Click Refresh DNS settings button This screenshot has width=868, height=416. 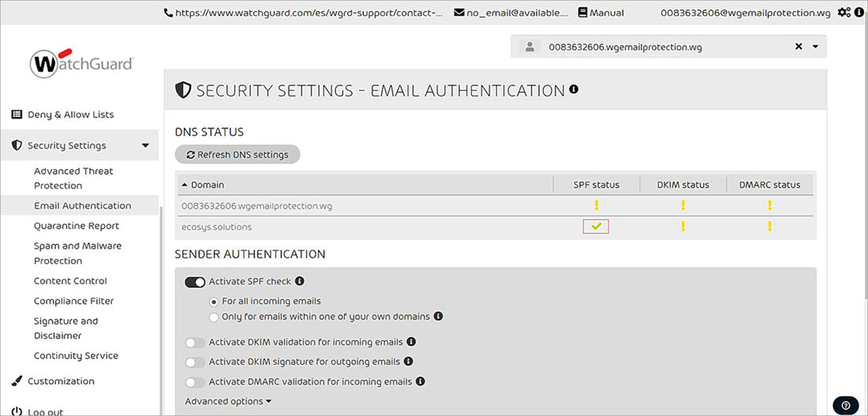tap(238, 155)
